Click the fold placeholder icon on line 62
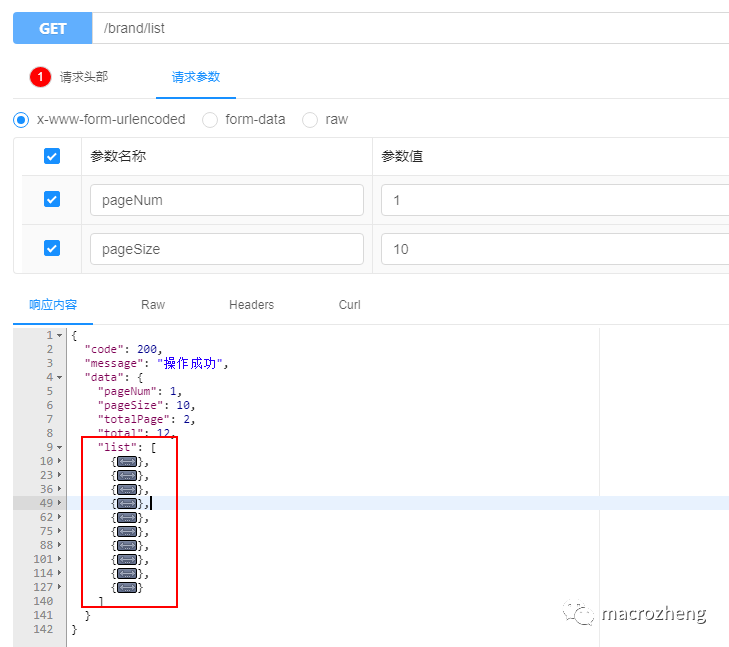 (x=127, y=517)
